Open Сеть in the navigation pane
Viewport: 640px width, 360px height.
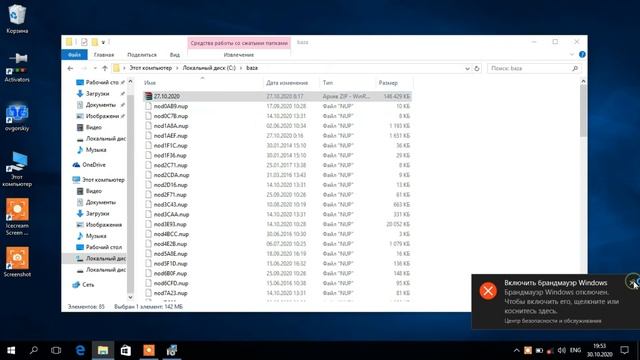[88, 284]
